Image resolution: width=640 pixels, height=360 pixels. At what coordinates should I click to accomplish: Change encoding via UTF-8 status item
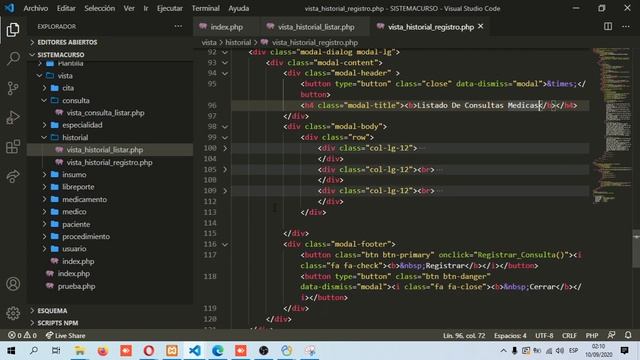544,336
